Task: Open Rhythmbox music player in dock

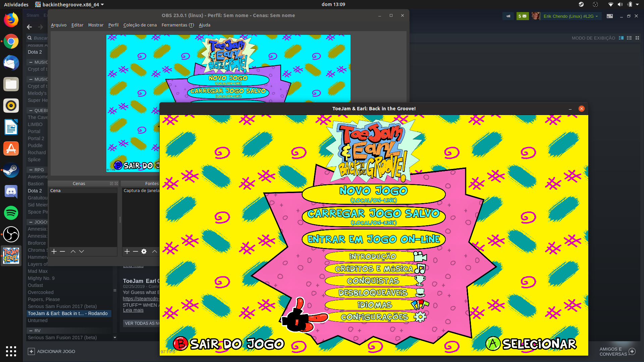Action: pos(11,106)
